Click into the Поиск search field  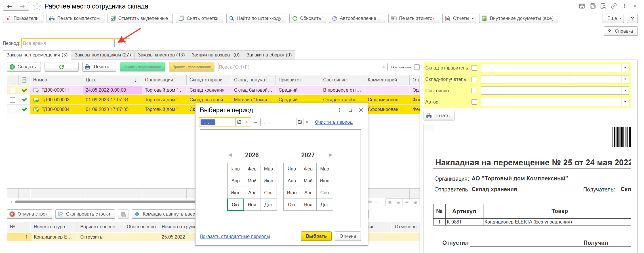pos(299,67)
